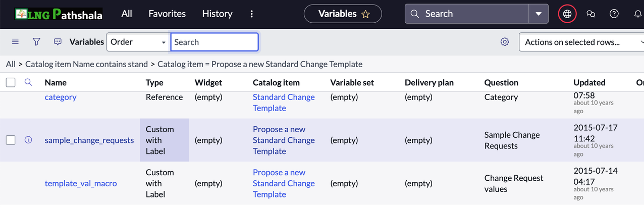This screenshot has height=208, width=644.
Task: Click the column search magnifier icon
Action: [28, 82]
